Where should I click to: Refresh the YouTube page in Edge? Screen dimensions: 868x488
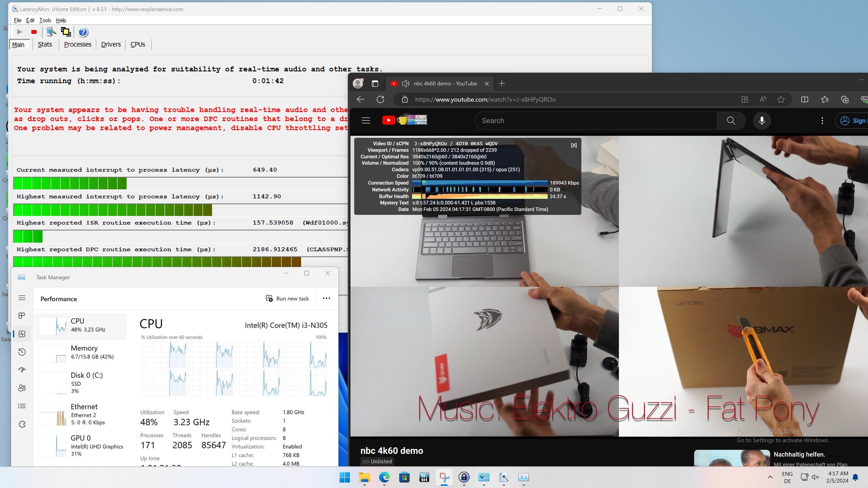pos(380,99)
